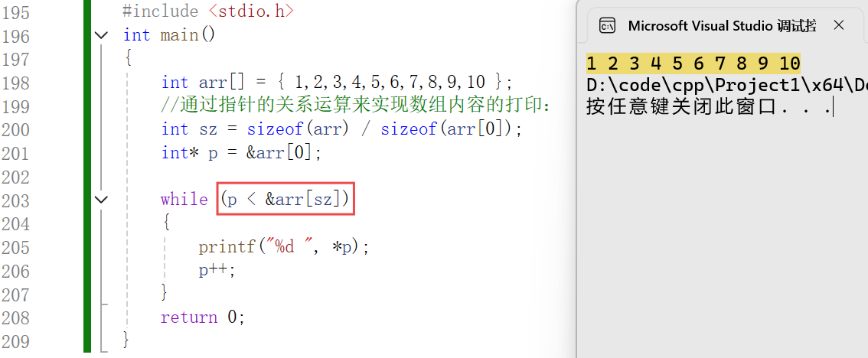Click the int arr[] initialization line
Screen dimensions: 868x358
(337, 83)
